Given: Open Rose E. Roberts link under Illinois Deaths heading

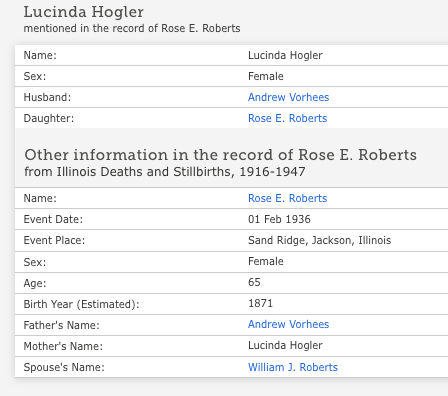Looking at the screenshot, I should [287, 198].
